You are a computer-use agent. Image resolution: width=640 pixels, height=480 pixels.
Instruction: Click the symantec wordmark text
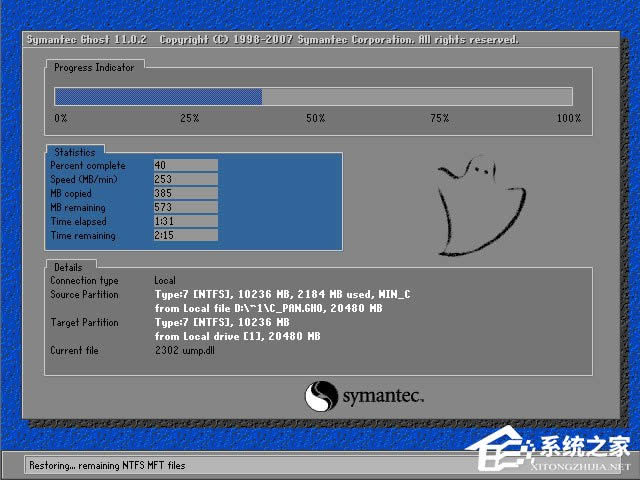pos(383,396)
